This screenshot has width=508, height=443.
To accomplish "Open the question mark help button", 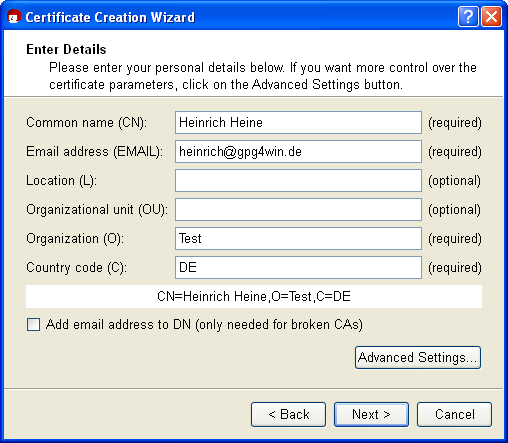I will coord(468,16).
